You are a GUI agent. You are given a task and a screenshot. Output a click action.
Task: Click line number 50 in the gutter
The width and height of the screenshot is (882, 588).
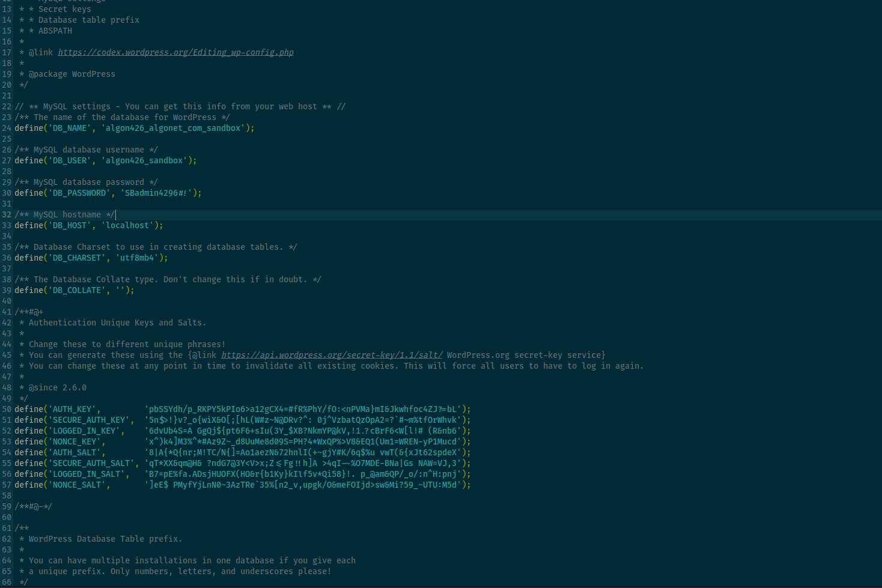point(7,409)
